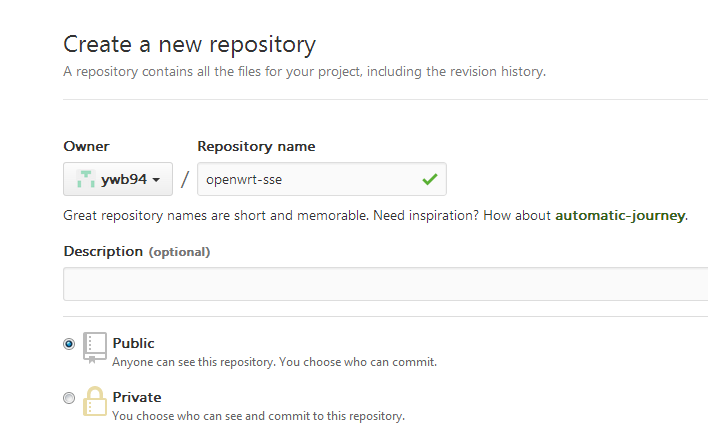Click the dropdown caret next to ywb94
Image resolution: width=708 pixels, height=439 pixels.
click(x=156, y=180)
